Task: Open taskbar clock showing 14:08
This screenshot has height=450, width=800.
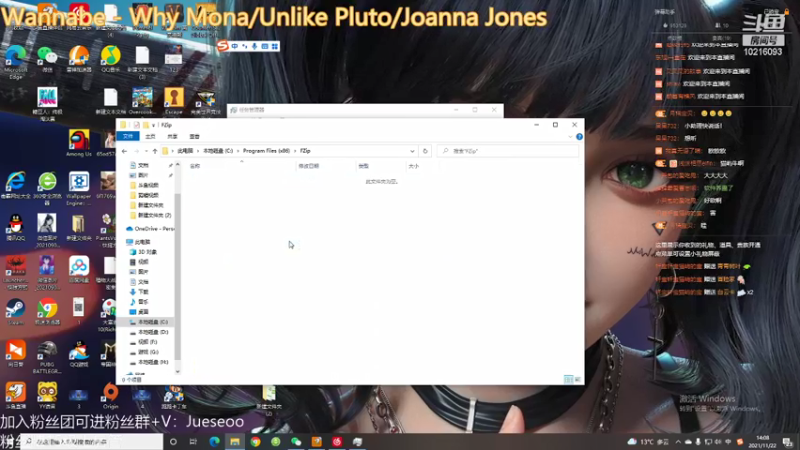Action: (762, 442)
